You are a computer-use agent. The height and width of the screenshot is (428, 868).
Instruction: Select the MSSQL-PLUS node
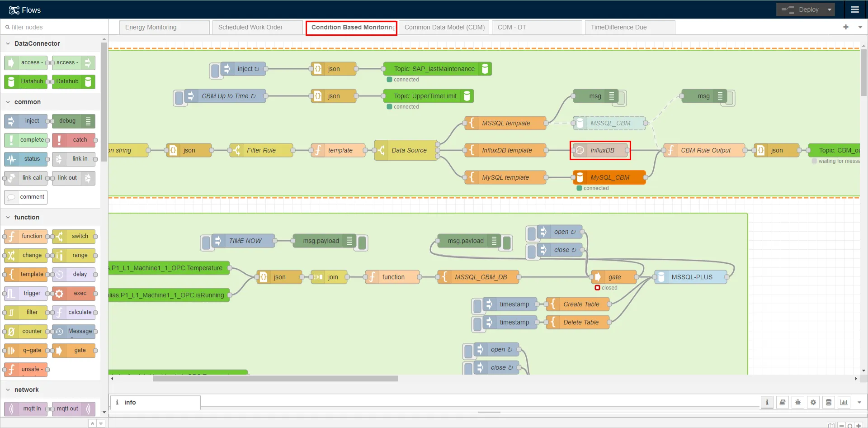pos(690,277)
